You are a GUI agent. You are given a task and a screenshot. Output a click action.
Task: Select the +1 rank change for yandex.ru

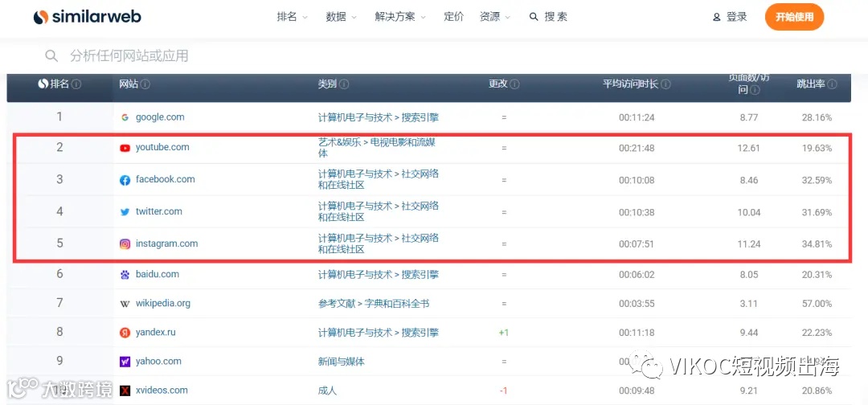503,333
